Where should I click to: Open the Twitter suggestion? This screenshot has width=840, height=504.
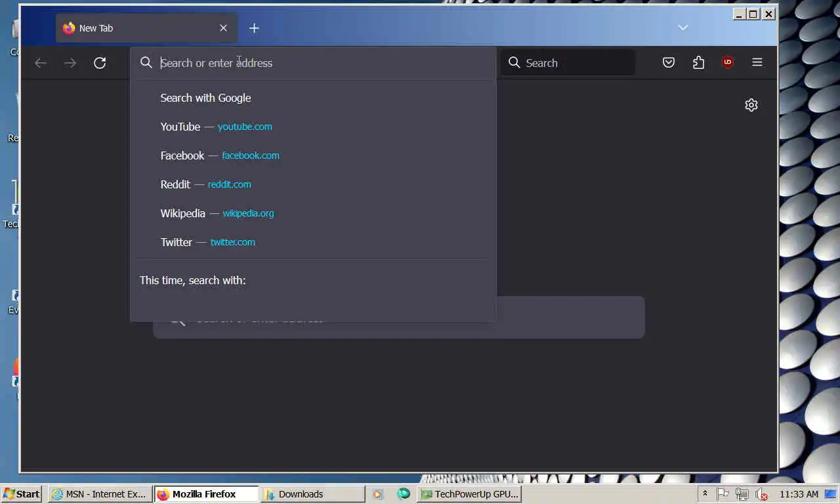[313, 242]
